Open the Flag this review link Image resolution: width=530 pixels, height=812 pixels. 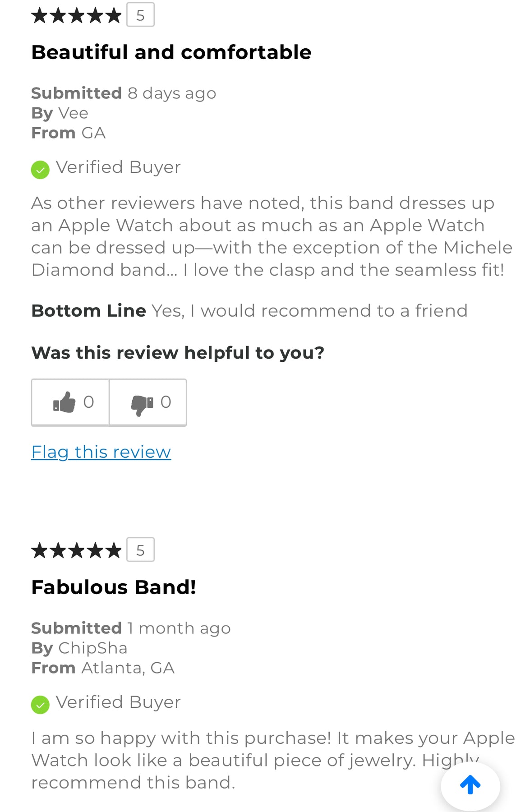click(x=101, y=452)
